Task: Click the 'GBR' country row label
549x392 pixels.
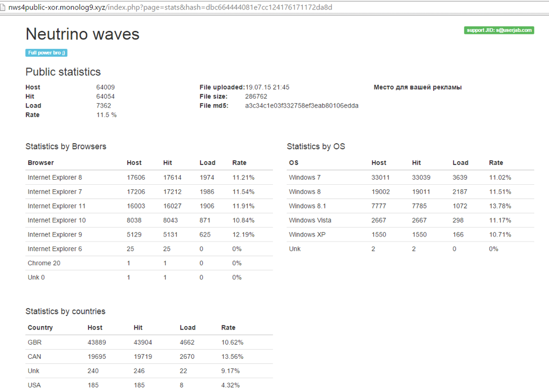Action: [34, 342]
